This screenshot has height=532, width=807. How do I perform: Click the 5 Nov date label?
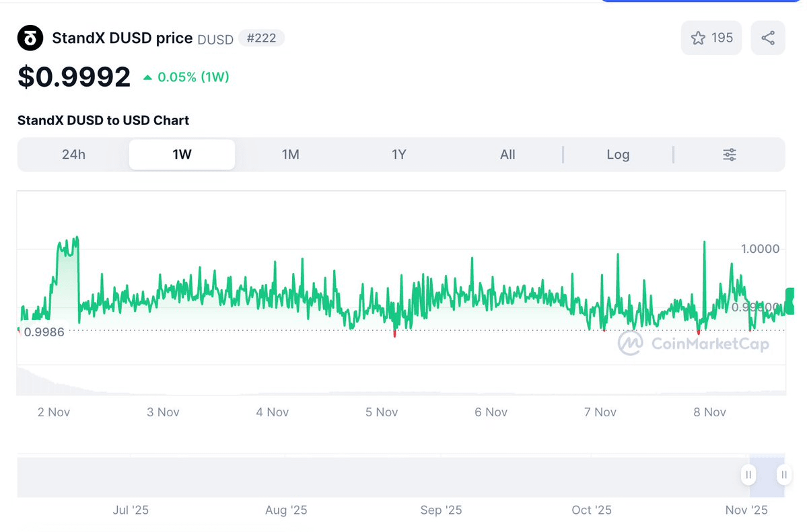[x=382, y=412]
